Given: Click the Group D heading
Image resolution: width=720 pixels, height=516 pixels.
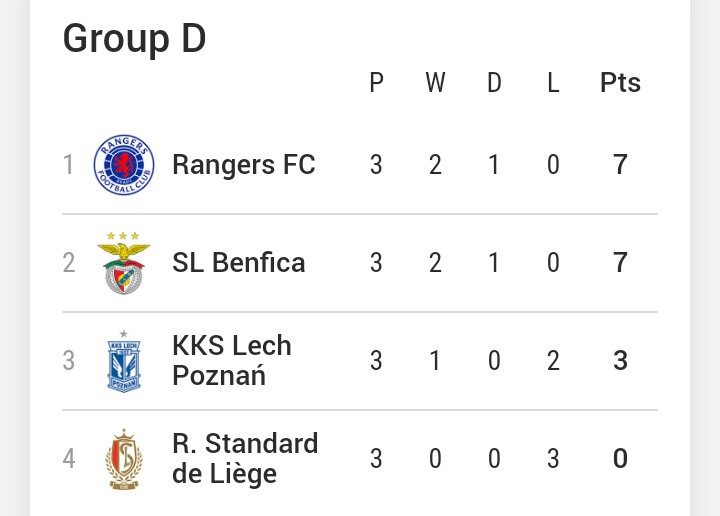Looking at the screenshot, I should [135, 39].
